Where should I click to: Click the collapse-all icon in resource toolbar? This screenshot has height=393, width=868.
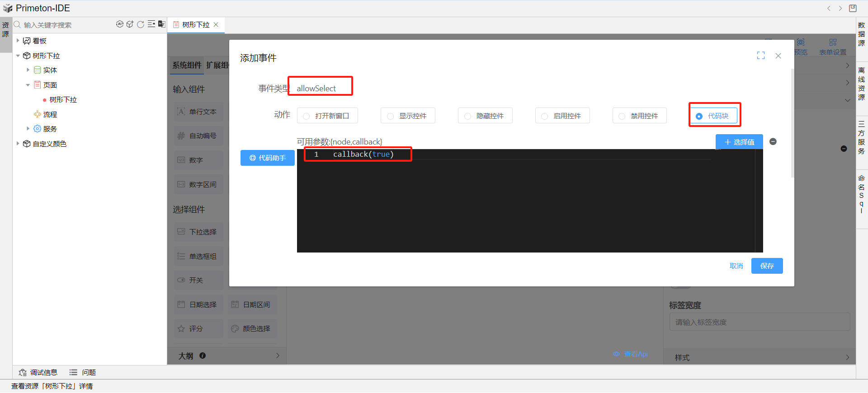[151, 24]
